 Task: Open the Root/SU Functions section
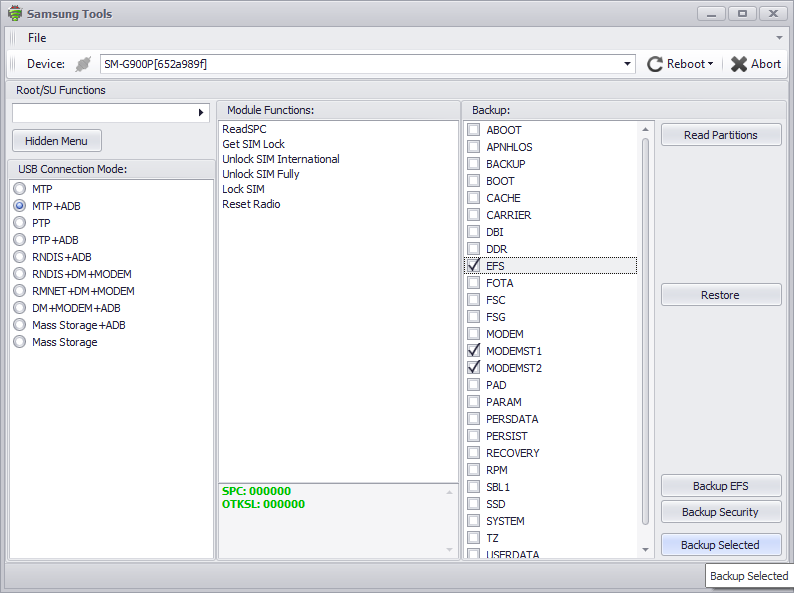pos(61,90)
